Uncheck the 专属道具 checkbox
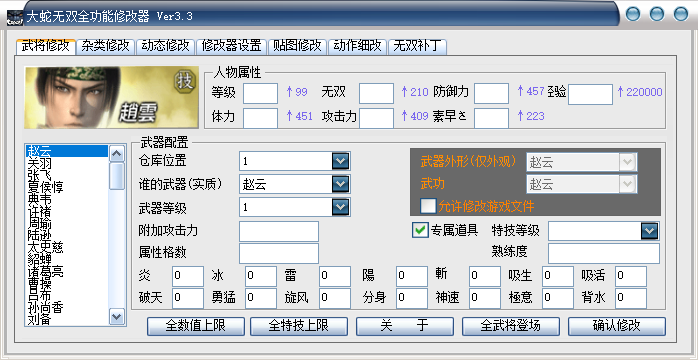This screenshot has height=360, width=698. [x=420, y=230]
